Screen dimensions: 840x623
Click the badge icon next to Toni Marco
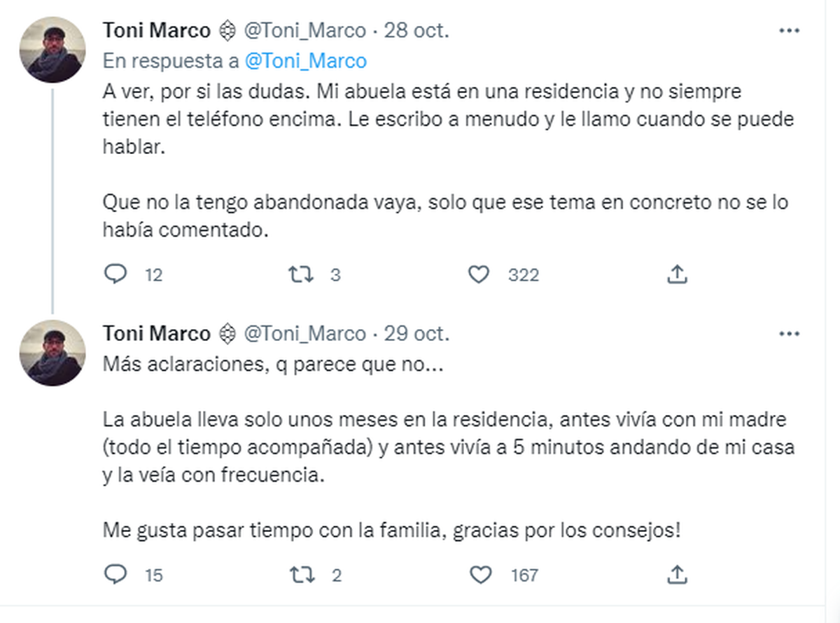(229, 30)
